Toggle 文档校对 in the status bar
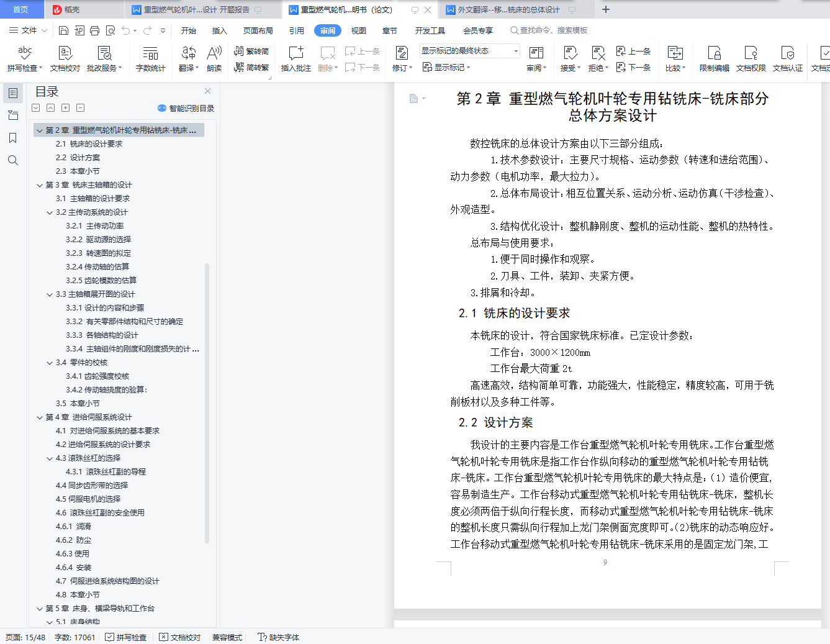Image resolution: width=830 pixels, height=644 pixels. pos(180,637)
